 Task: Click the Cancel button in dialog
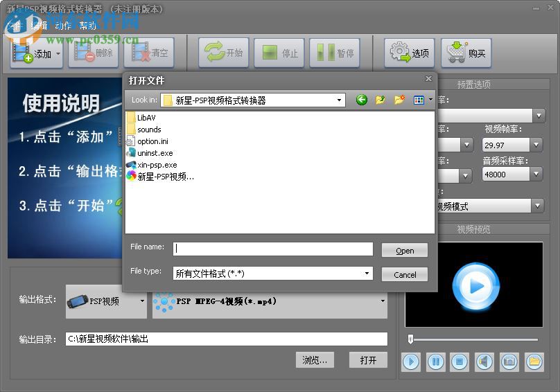coord(405,274)
